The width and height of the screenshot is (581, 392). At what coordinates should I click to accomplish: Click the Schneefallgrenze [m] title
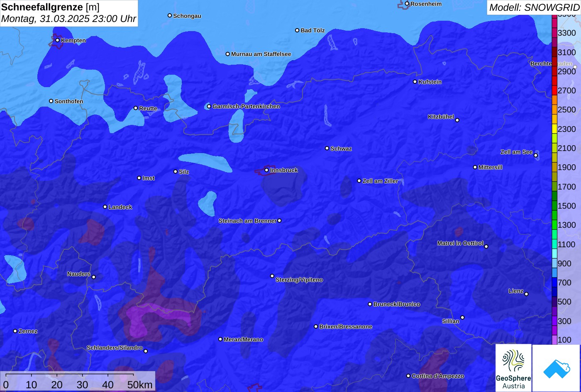click(x=51, y=7)
